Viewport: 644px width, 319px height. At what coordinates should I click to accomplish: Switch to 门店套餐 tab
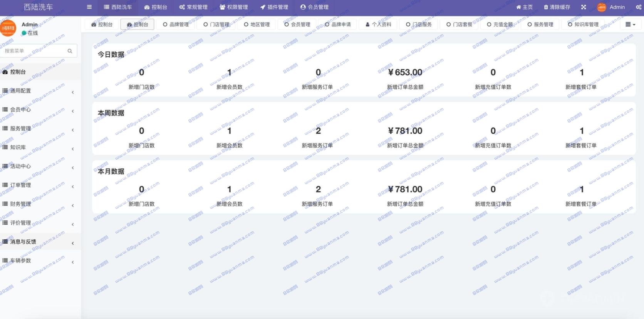(x=459, y=24)
